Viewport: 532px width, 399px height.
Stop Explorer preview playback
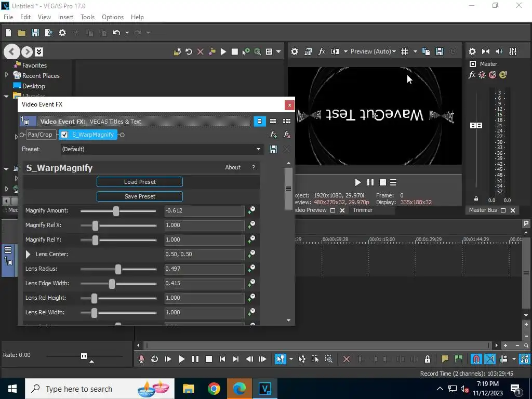click(x=234, y=51)
